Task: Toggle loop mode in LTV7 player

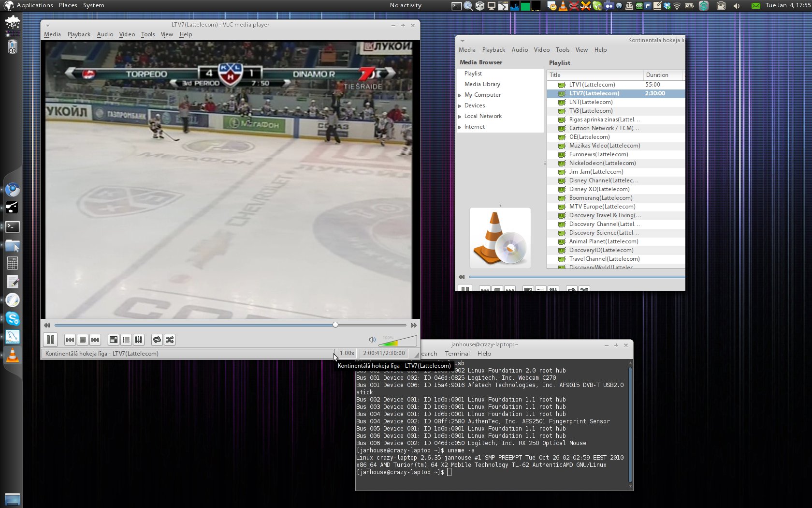Action: coord(157,340)
